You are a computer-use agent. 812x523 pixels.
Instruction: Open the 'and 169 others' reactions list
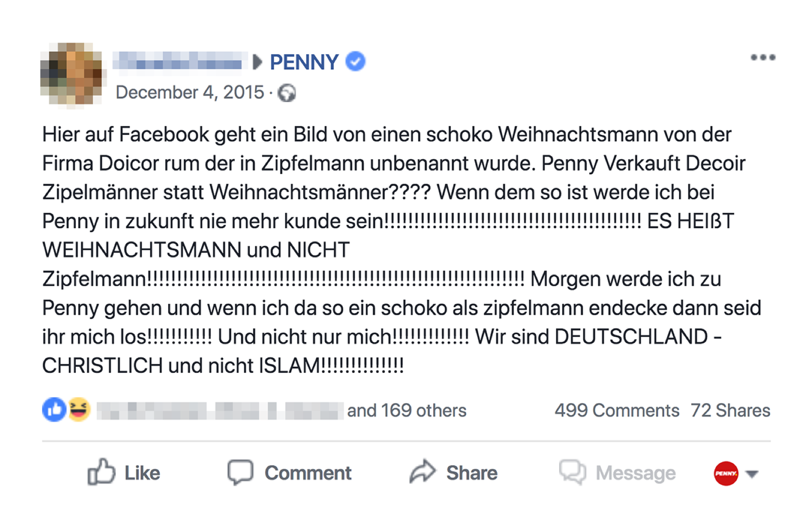407,411
